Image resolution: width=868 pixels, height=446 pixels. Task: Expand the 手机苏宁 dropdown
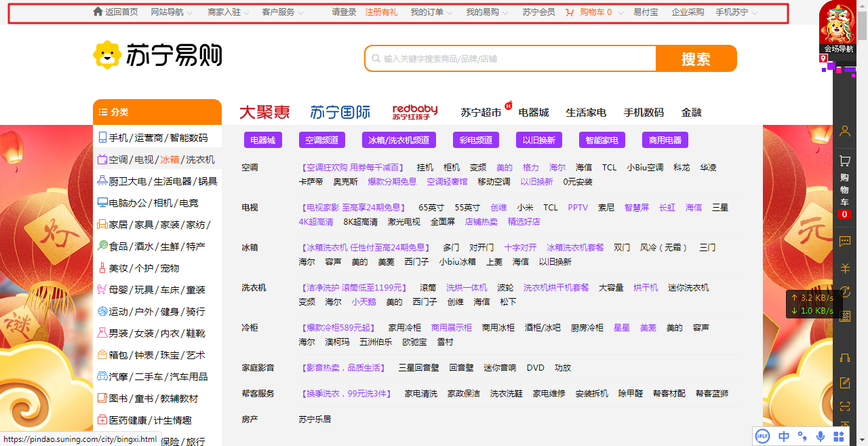pos(736,12)
